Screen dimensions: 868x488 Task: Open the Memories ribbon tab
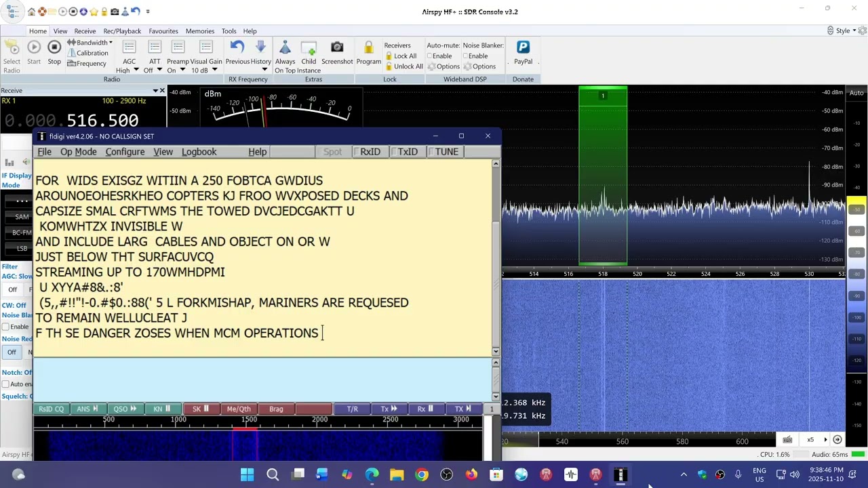pos(200,30)
